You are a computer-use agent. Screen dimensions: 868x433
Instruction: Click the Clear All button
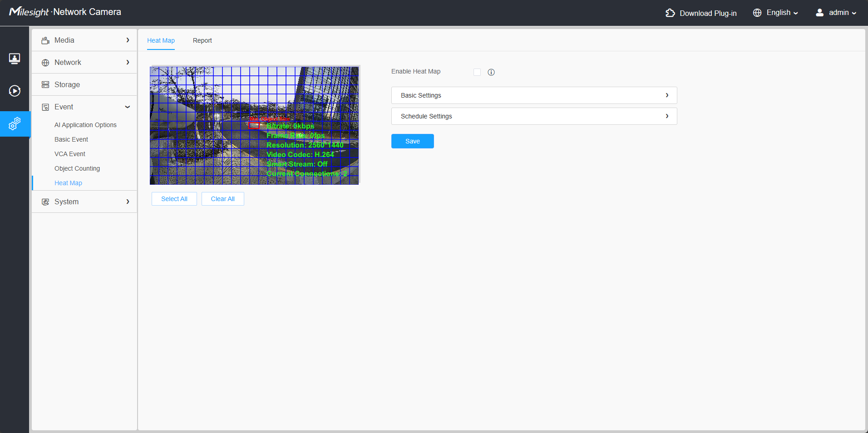coord(223,199)
